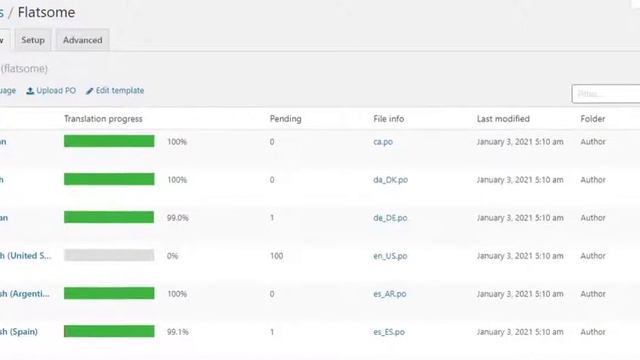This screenshot has width=640, height=360.
Task: Sort by Translation progress column header
Action: point(103,119)
